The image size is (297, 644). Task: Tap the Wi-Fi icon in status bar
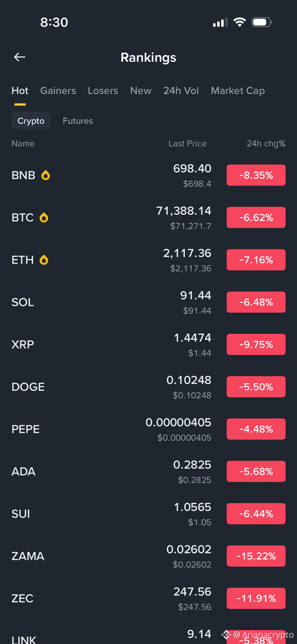239,22
